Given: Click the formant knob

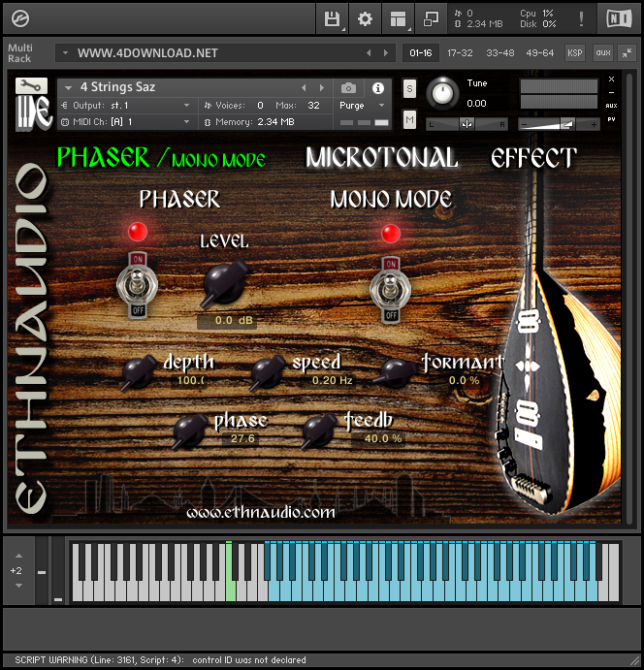Looking at the screenshot, I should (x=396, y=372).
